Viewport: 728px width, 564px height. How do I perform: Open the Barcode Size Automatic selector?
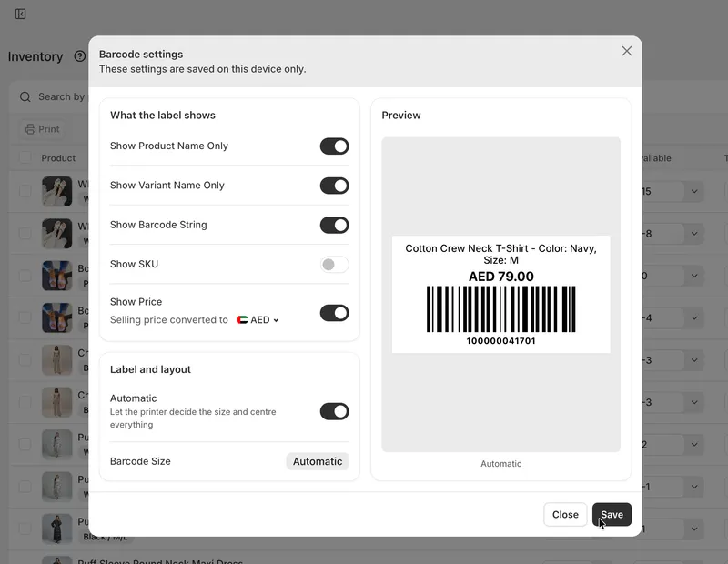click(x=318, y=461)
